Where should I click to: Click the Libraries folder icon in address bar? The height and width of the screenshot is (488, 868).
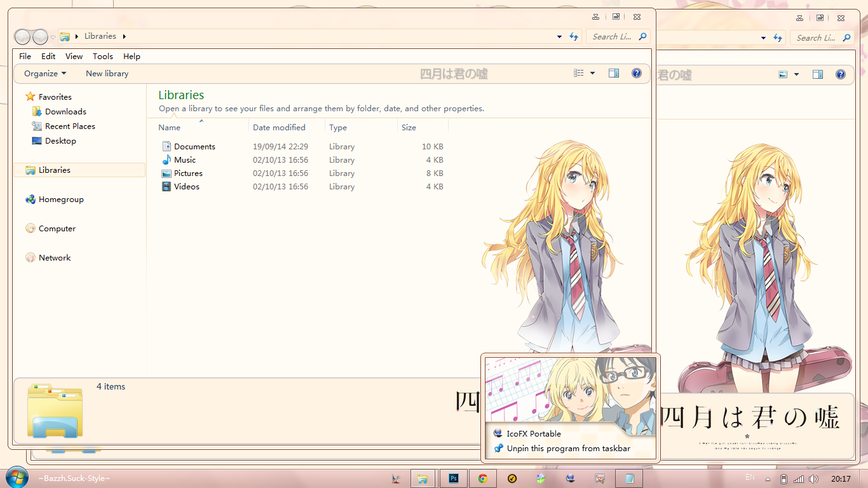click(65, 36)
